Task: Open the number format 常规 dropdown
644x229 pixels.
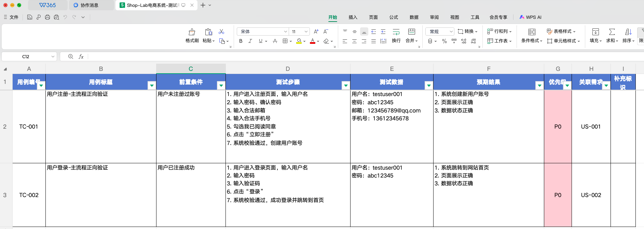Action: (451, 31)
